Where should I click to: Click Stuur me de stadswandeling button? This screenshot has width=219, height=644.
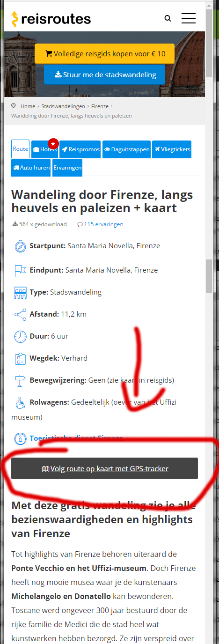pyautogui.click(x=104, y=74)
